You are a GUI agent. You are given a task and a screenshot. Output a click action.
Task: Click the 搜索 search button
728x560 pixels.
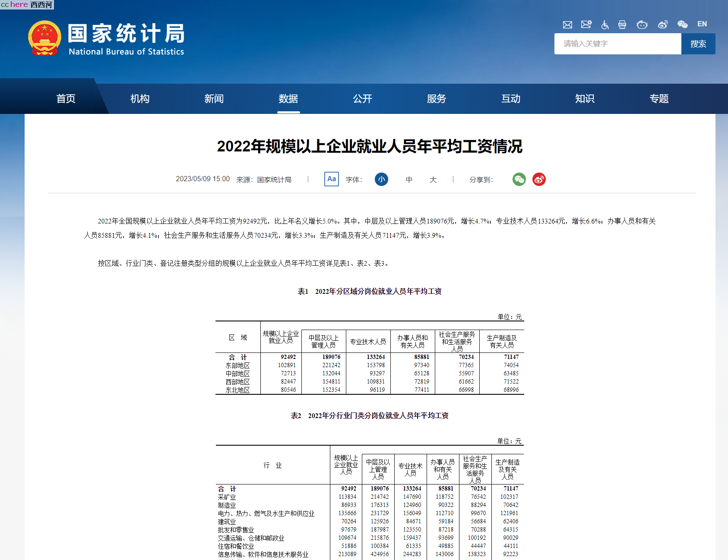click(x=698, y=44)
